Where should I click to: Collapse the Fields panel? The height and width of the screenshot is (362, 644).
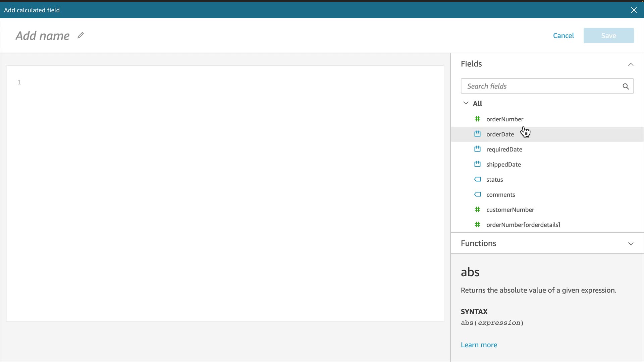coord(631,64)
